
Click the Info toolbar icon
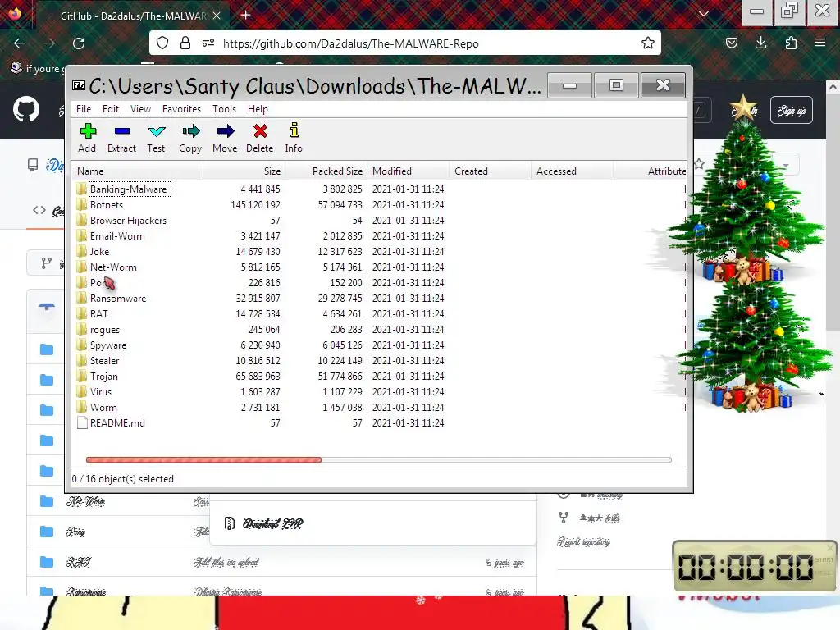[294, 130]
